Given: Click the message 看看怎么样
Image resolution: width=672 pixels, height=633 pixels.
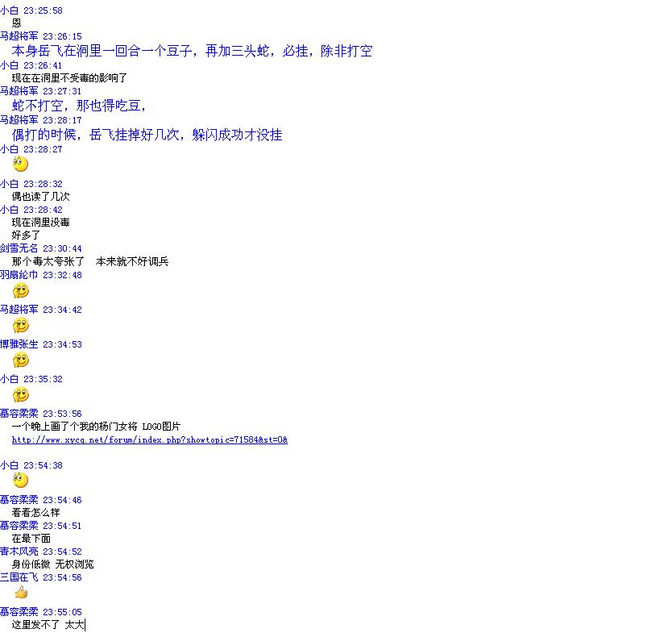Looking at the screenshot, I should (36, 513).
